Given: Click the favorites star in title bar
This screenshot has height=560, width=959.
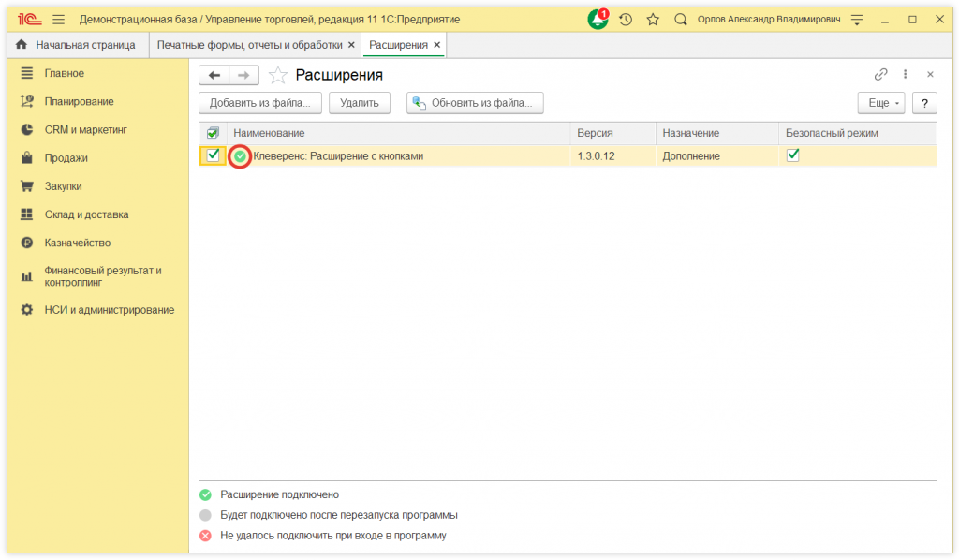Looking at the screenshot, I should coord(653,19).
